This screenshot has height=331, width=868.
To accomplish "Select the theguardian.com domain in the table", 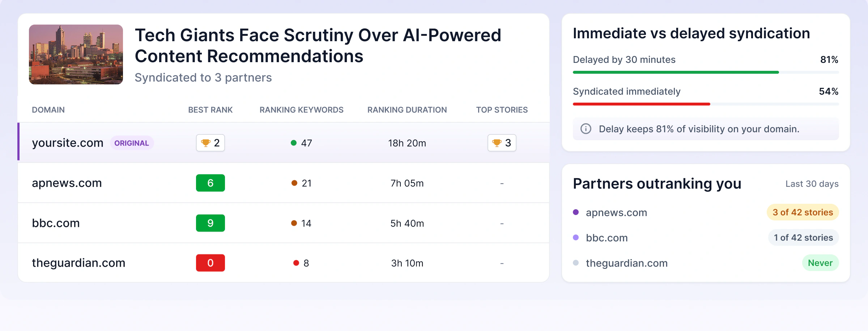I will click(x=78, y=263).
